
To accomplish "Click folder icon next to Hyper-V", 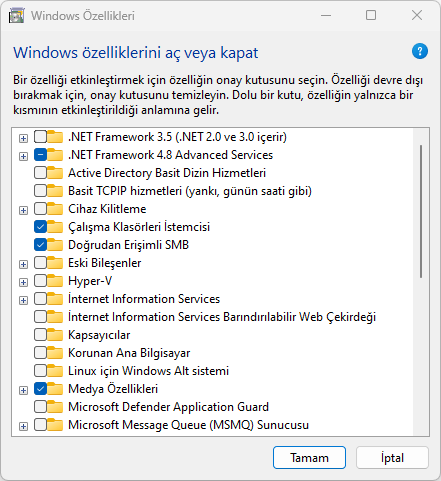I will 55,281.
